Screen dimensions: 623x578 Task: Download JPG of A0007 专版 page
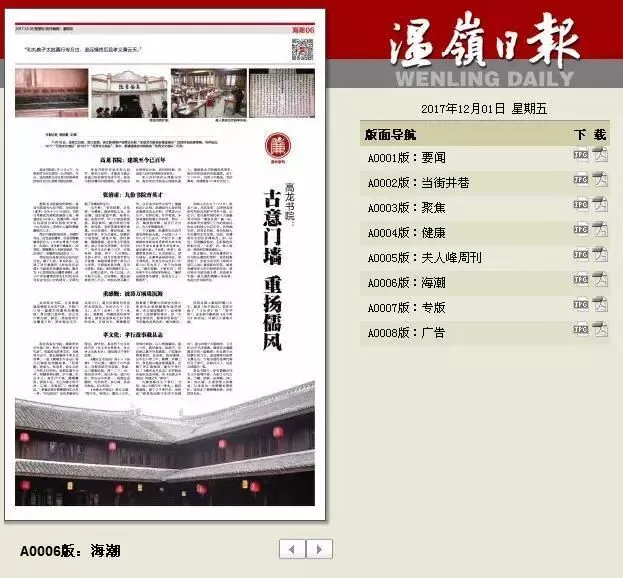click(x=580, y=306)
